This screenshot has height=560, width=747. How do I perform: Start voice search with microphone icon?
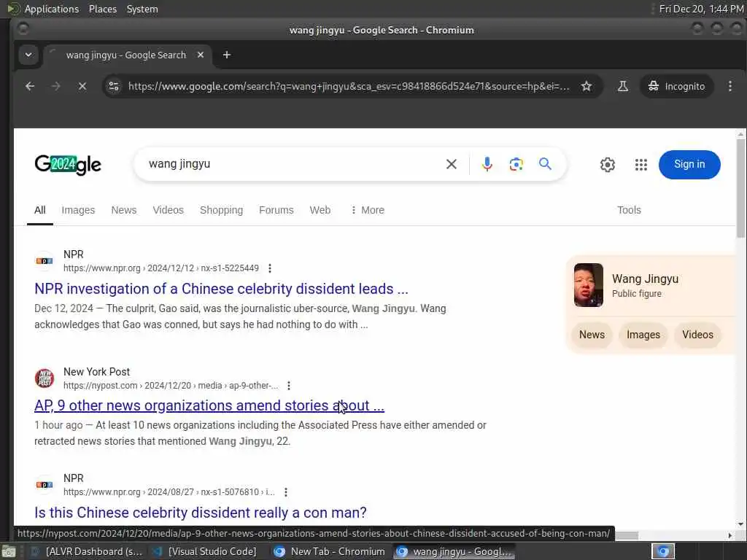point(487,164)
